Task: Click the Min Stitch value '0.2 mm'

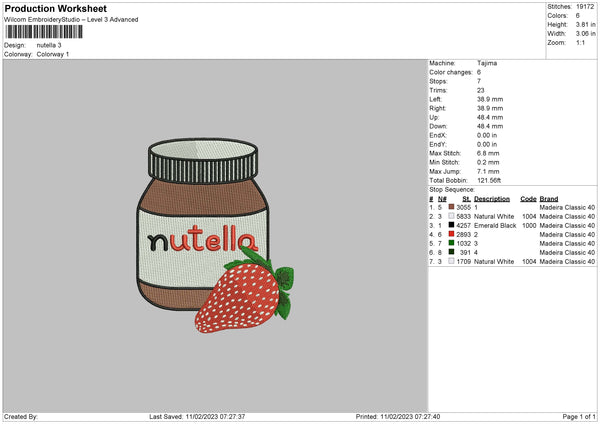Action: pyautogui.click(x=488, y=162)
